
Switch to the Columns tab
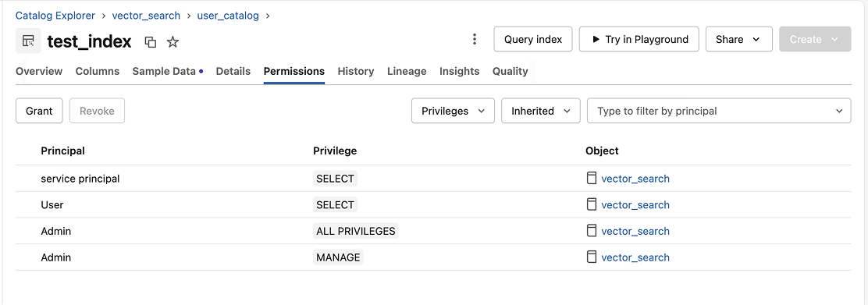(x=98, y=72)
